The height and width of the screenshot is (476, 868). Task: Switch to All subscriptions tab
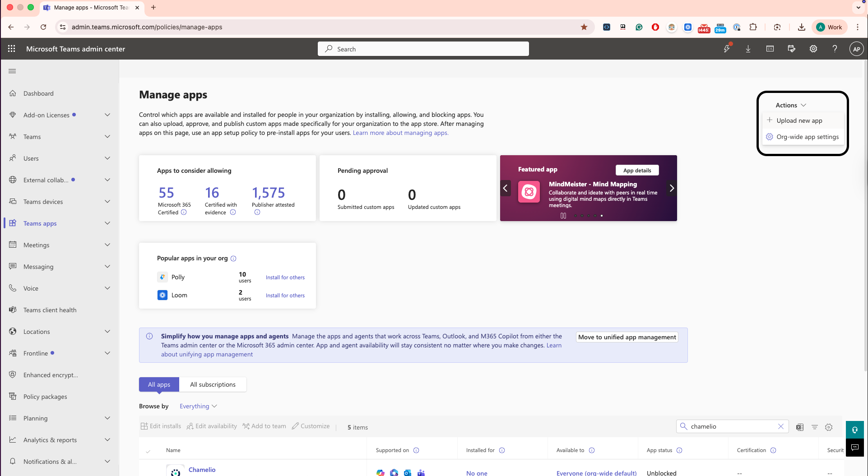[213, 384]
